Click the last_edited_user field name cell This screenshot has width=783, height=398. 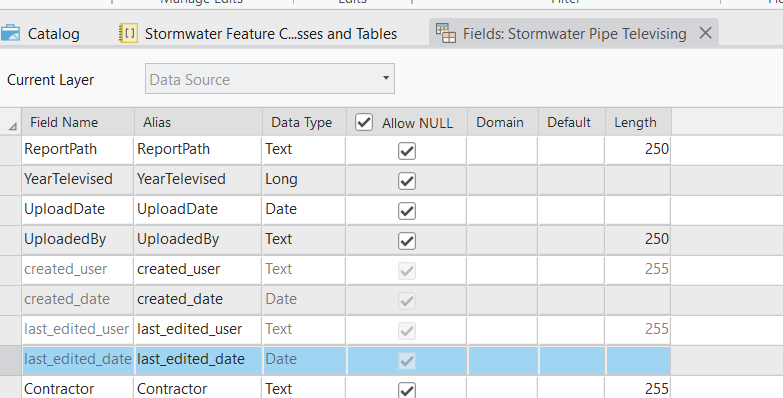78,329
